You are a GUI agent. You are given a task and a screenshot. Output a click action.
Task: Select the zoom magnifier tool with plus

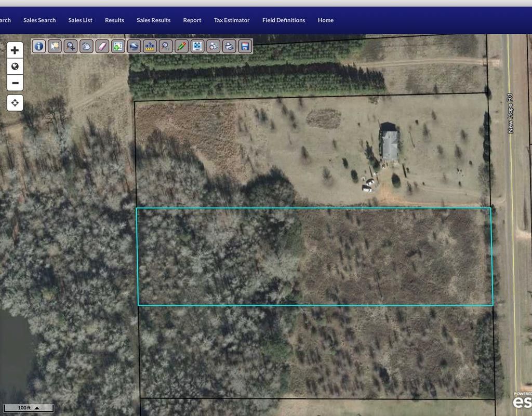point(70,46)
